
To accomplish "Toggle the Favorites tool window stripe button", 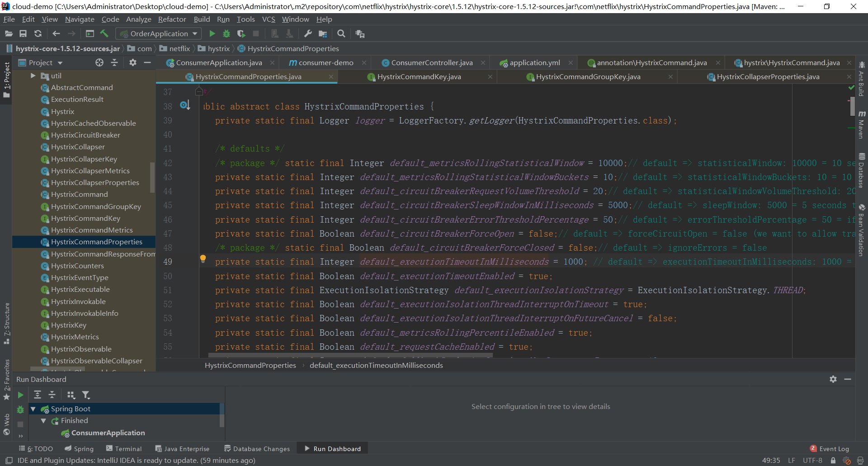I will (x=7, y=379).
